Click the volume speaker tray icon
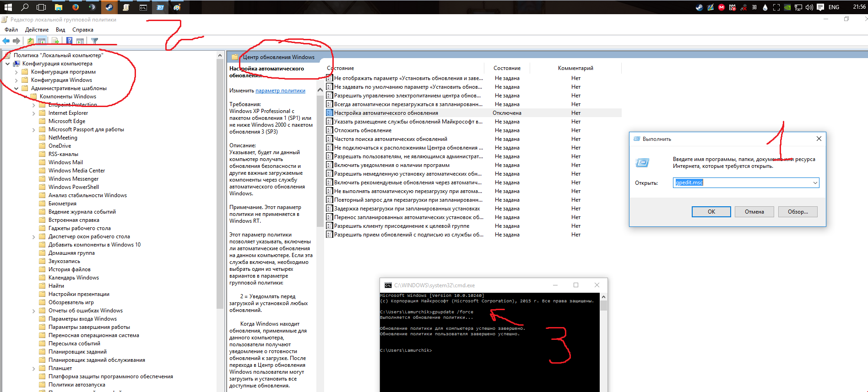Image resolution: width=868 pixels, height=392 pixels. pos(809,7)
